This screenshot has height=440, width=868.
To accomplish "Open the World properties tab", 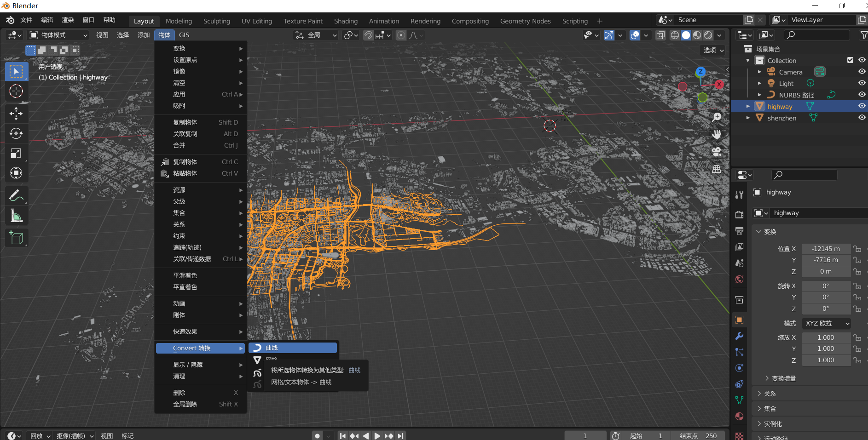I will 739,279.
